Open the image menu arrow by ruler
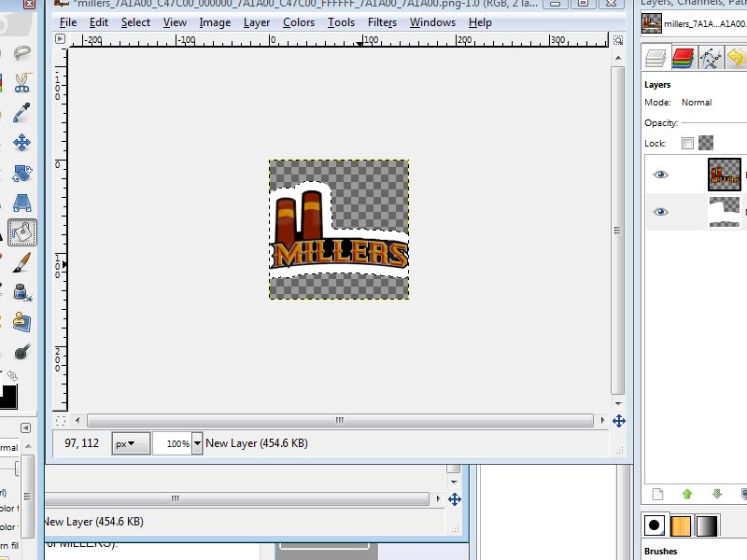This screenshot has width=747, height=560. point(61,39)
